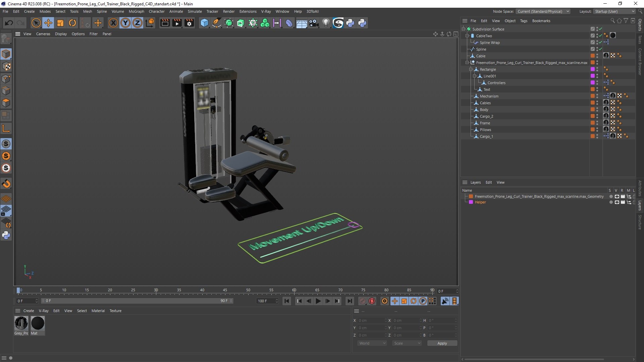
Task: Select the Helper layer
Action: click(x=480, y=202)
